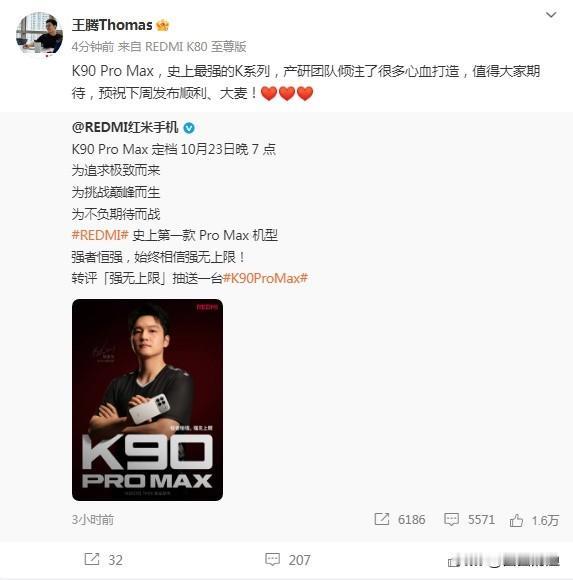Image resolution: width=573 pixels, height=580 pixels.
Task: Open the post options chevron menu
Action: coord(551,15)
